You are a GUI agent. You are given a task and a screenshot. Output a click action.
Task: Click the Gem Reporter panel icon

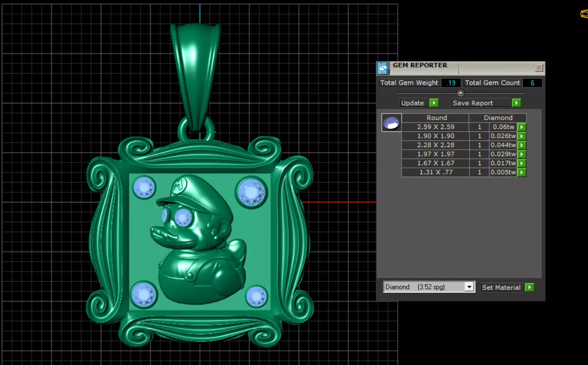coord(383,68)
